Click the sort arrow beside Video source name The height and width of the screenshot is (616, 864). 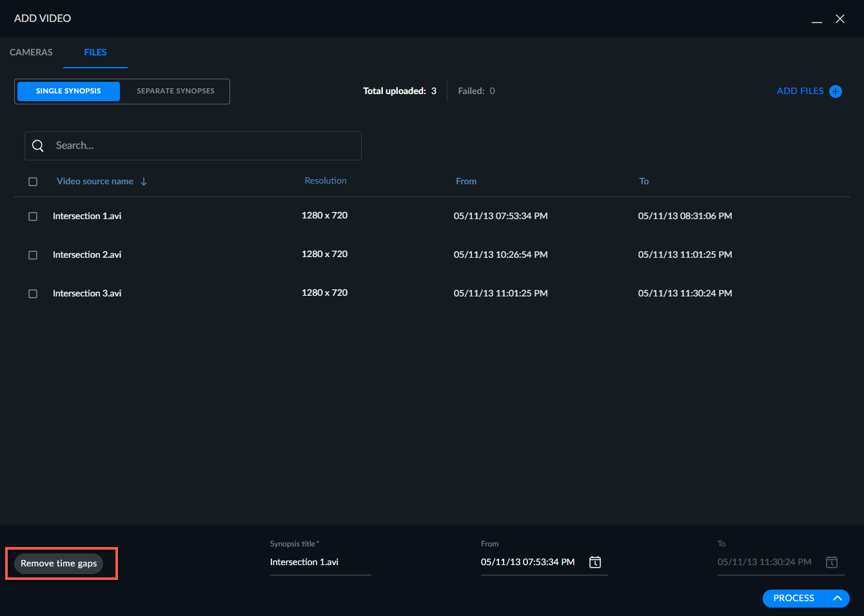click(144, 182)
